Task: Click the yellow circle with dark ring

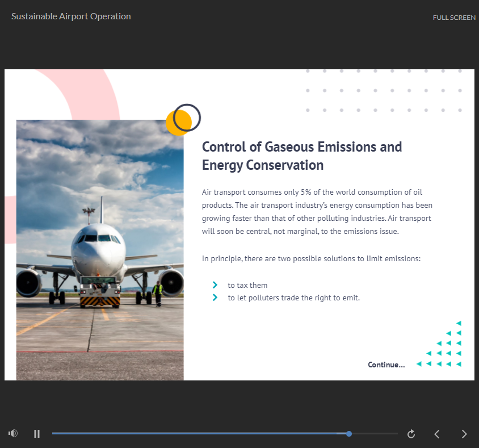Action: tap(183, 120)
